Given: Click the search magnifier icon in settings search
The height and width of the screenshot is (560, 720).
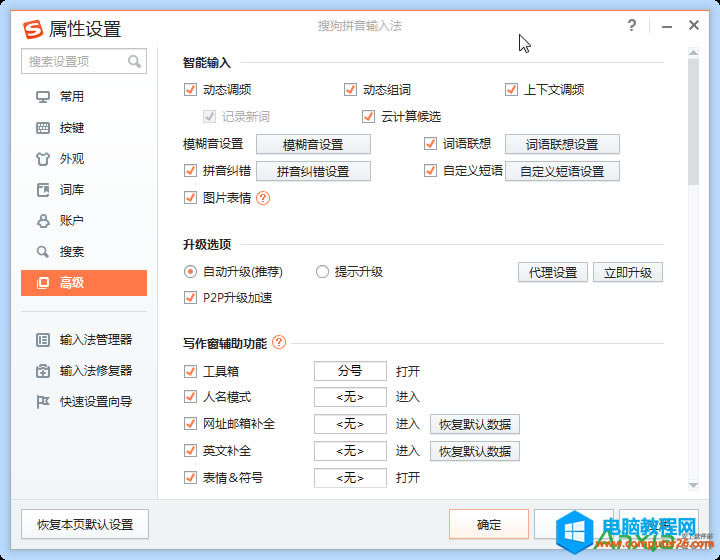Looking at the screenshot, I should tap(134, 62).
